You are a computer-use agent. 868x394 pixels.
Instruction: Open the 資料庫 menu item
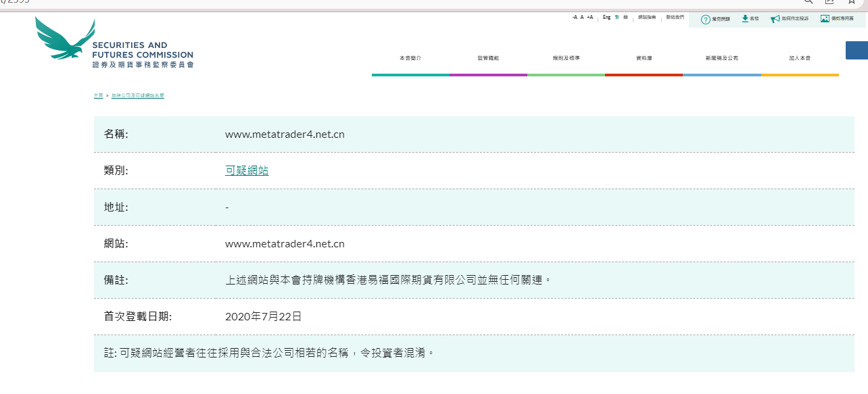644,58
